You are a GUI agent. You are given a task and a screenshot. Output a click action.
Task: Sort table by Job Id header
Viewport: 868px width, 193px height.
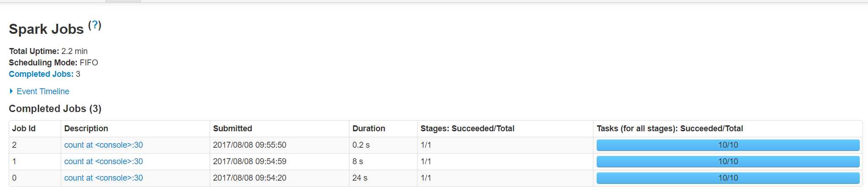click(x=24, y=129)
